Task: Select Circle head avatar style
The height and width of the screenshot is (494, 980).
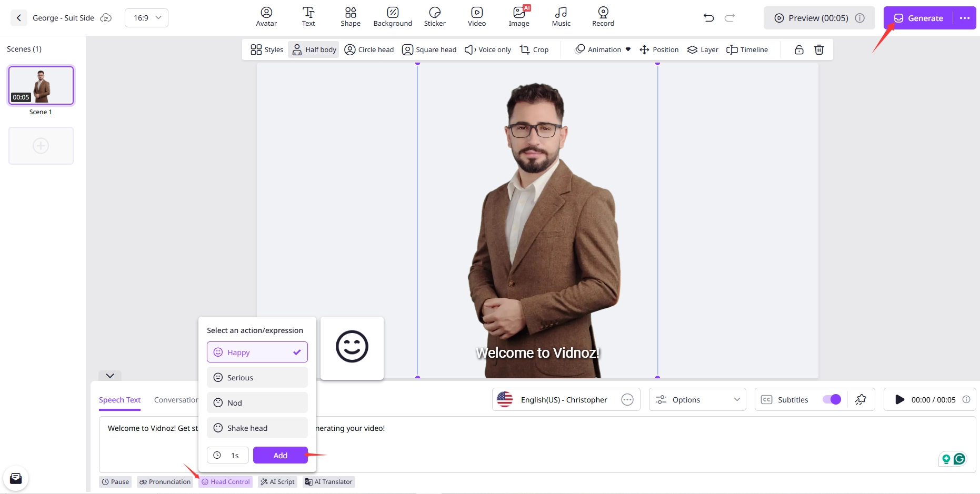Action: pos(369,49)
